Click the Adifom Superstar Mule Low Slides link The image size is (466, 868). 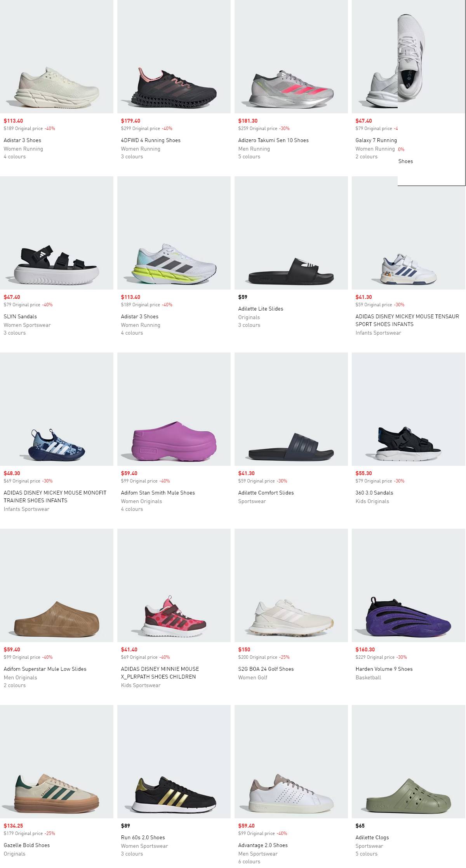tap(45, 669)
